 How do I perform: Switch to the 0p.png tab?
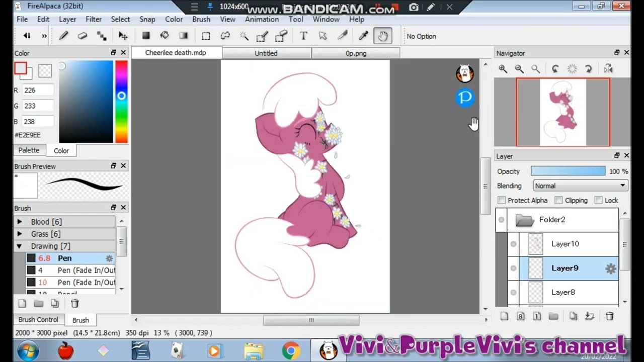(356, 53)
